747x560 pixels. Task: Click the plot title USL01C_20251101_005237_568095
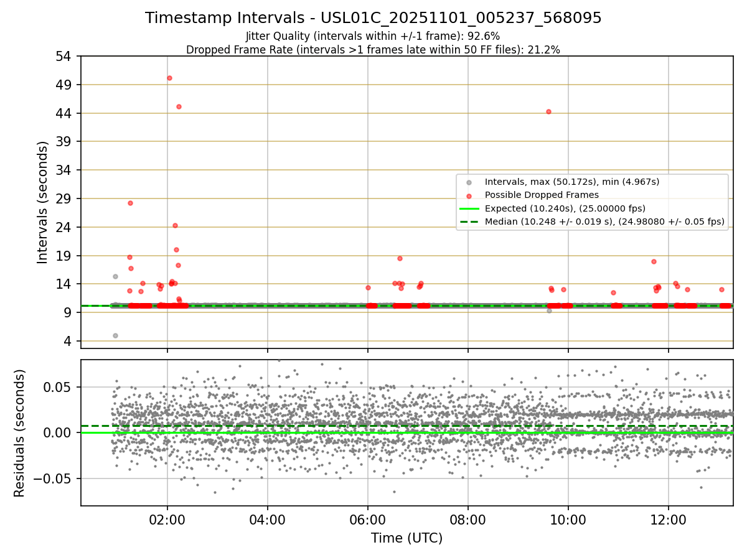(374, 18)
